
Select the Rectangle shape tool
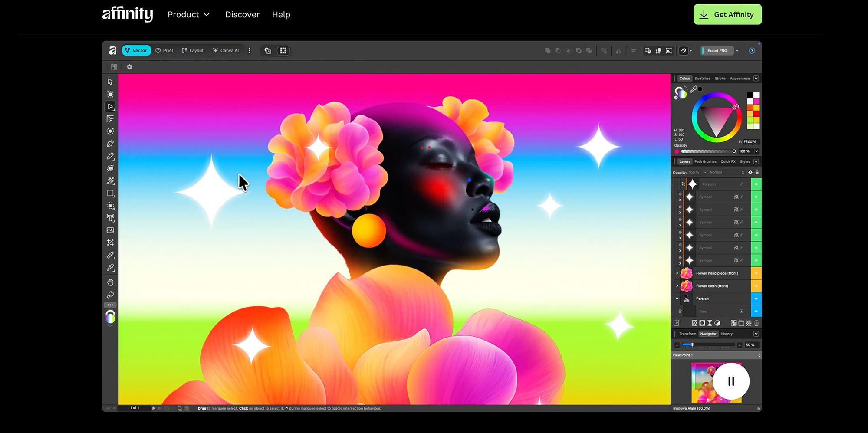pos(110,194)
